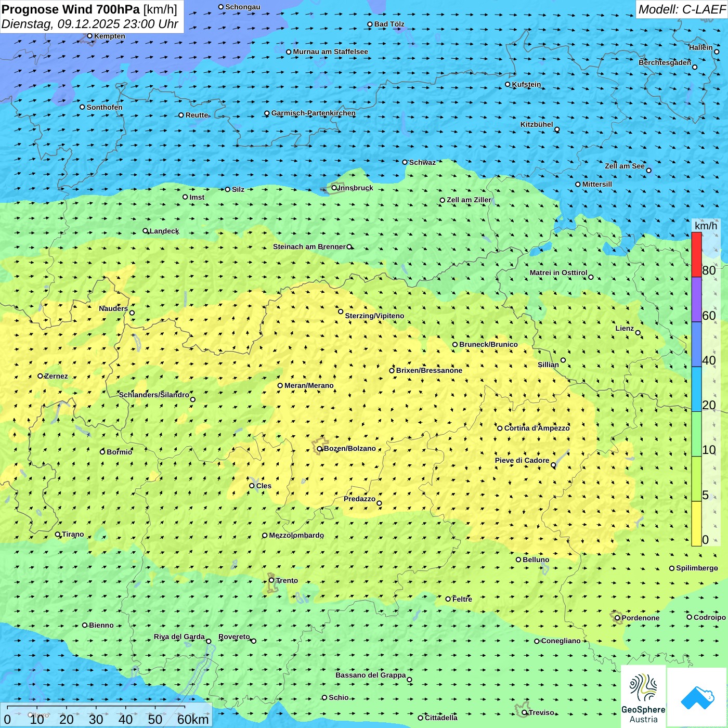Click the forecast date 'Dienstag, 09.12.2025 23:00 Uhr'
Image resolution: width=728 pixels, height=728 pixels.
tap(89, 24)
